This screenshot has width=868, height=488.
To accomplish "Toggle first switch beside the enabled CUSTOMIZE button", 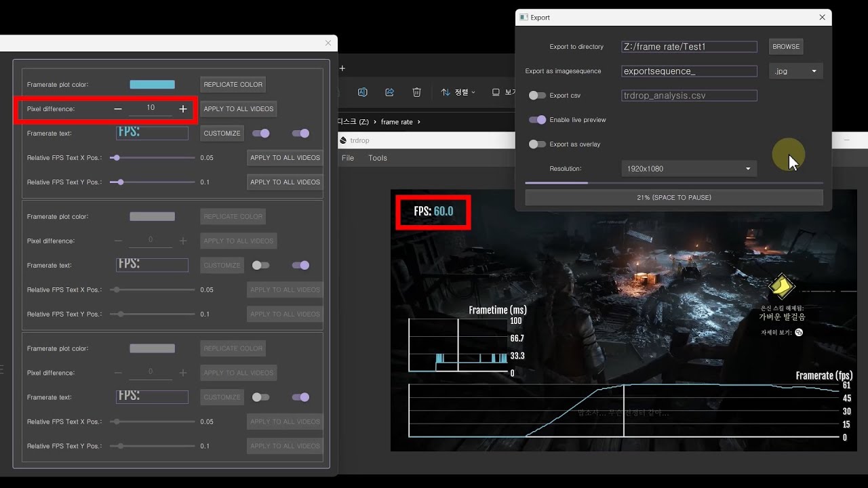I will tap(261, 134).
